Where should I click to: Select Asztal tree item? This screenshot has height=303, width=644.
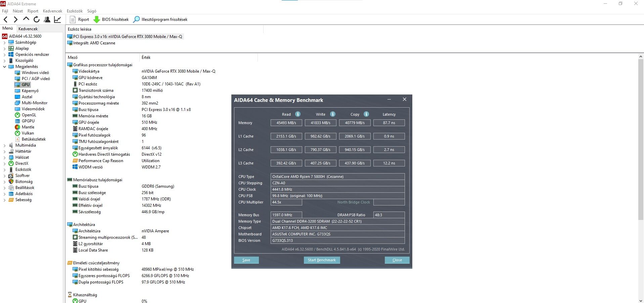click(x=24, y=97)
